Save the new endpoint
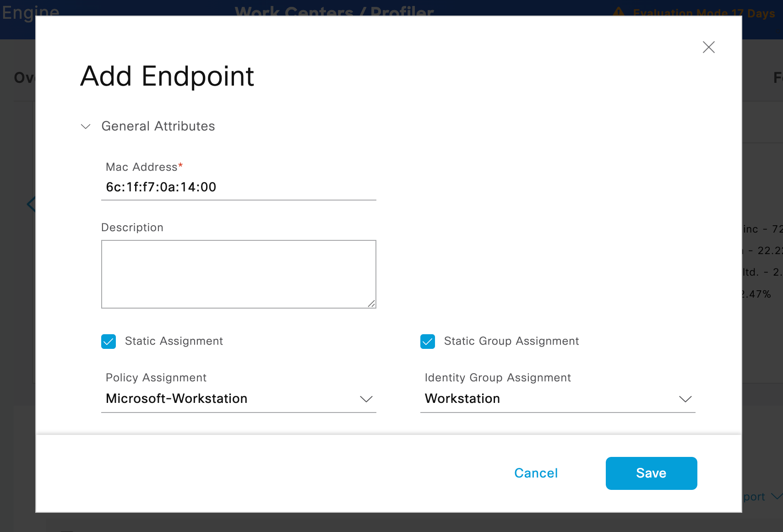 pos(651,473)
